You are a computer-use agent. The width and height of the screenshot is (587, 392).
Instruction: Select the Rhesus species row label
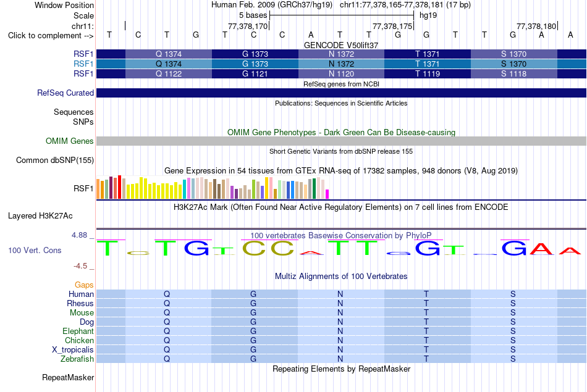tap(80, 303)
